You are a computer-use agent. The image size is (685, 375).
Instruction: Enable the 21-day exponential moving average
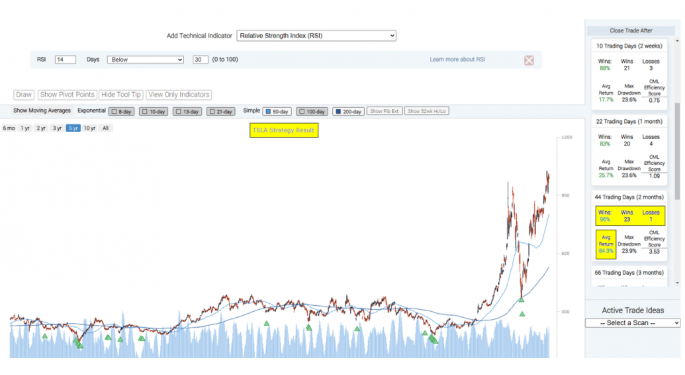[x=221, y=111]
